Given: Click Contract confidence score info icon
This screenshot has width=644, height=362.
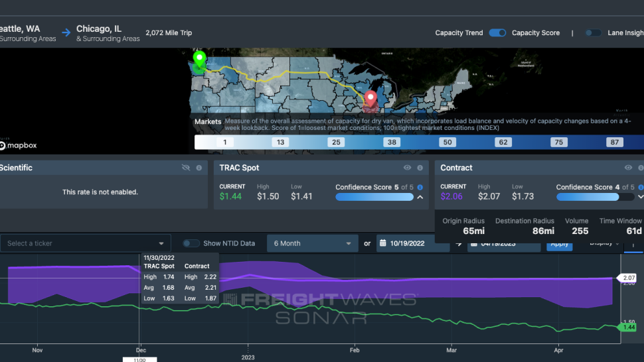Looking at the screenshot, I should (x=641, y=188).
